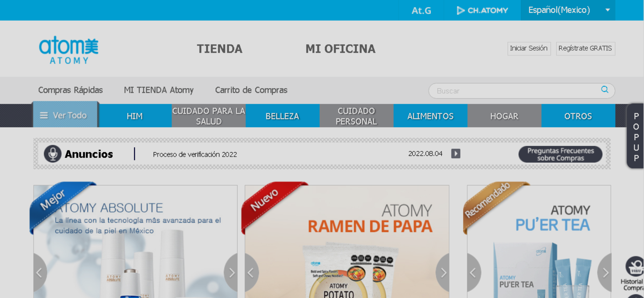Open the Español(Mexico) language dropdown
This screenshot has height=298, width=644.
click(x=568, y=10)
